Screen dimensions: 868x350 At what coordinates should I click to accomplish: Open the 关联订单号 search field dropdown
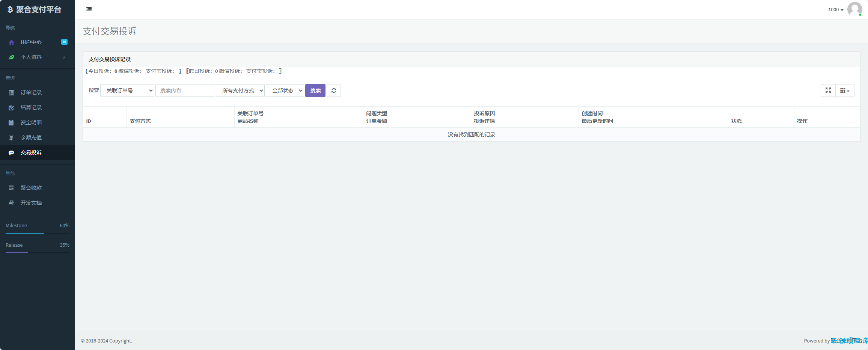[x=127, y=91]
